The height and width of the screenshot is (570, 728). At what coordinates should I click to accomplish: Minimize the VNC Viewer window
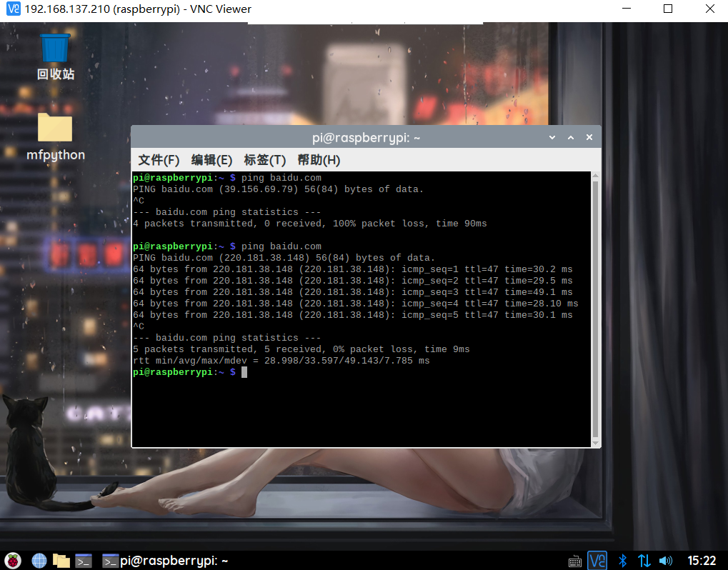click(627, 9)
